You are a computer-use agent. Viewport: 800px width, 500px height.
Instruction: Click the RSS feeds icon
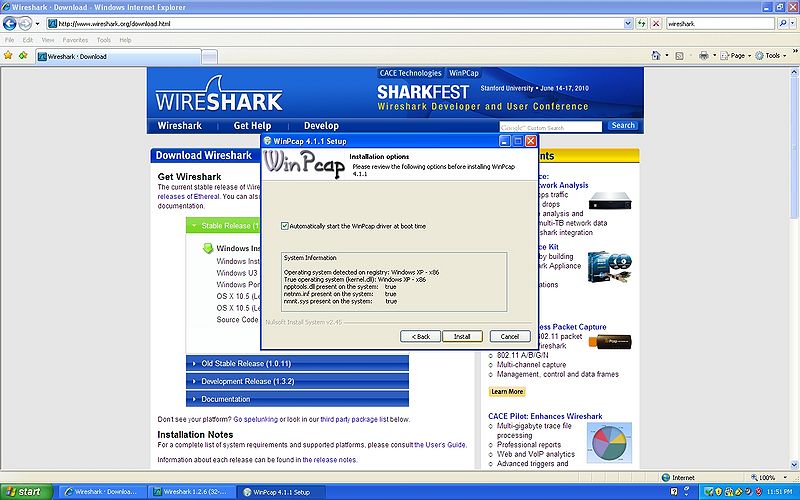tap(679, 56)
